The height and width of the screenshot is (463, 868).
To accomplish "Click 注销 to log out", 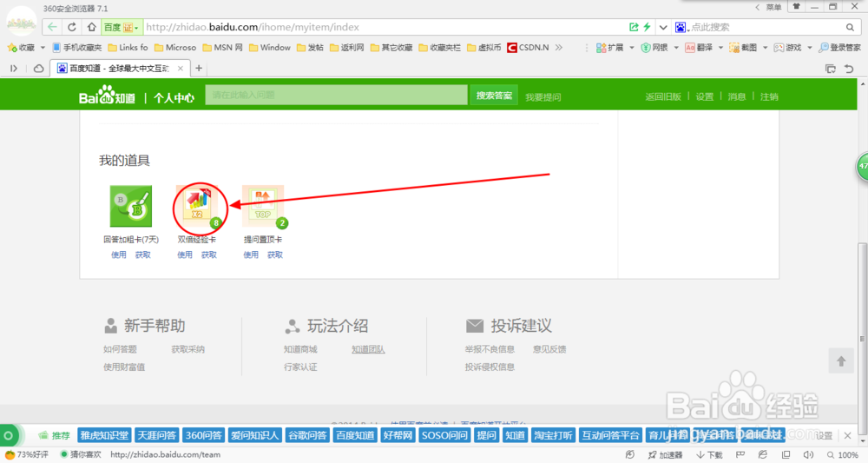I will (769, 97).
